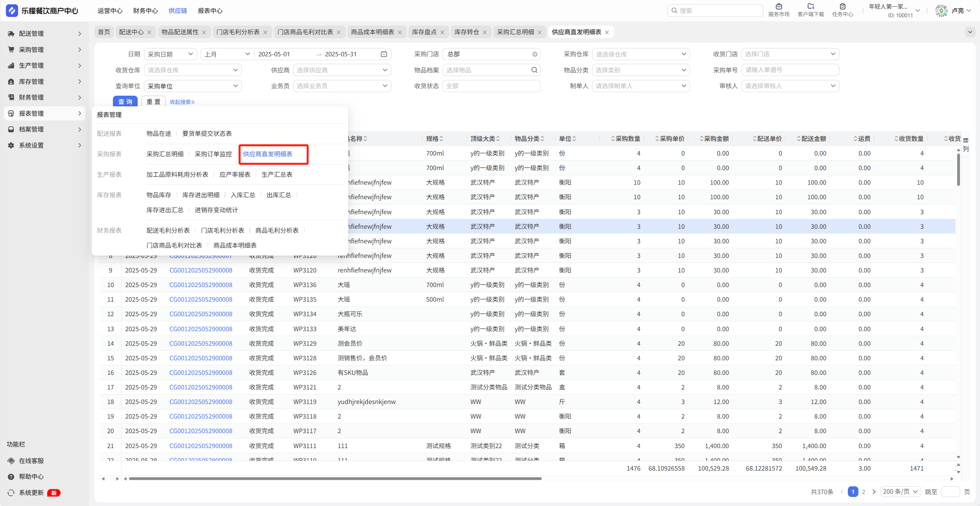
Task: Expand 报表管理 in the sidebar
Action: pyautogui.click(x=45, y=113)
